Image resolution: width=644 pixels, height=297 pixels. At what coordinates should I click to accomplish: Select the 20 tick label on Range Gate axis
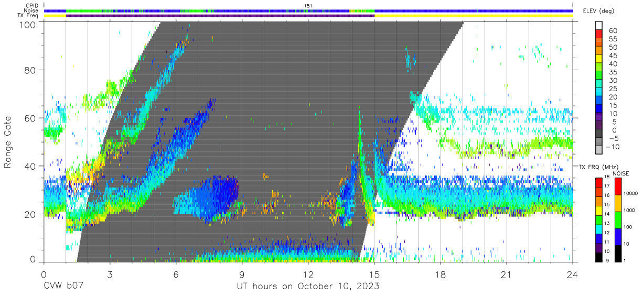point(31,214)
